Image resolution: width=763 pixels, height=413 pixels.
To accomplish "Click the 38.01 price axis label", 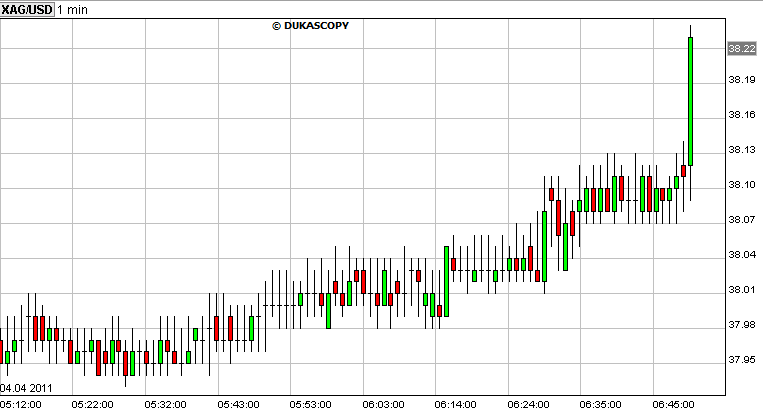I will [x=742, y=289].
